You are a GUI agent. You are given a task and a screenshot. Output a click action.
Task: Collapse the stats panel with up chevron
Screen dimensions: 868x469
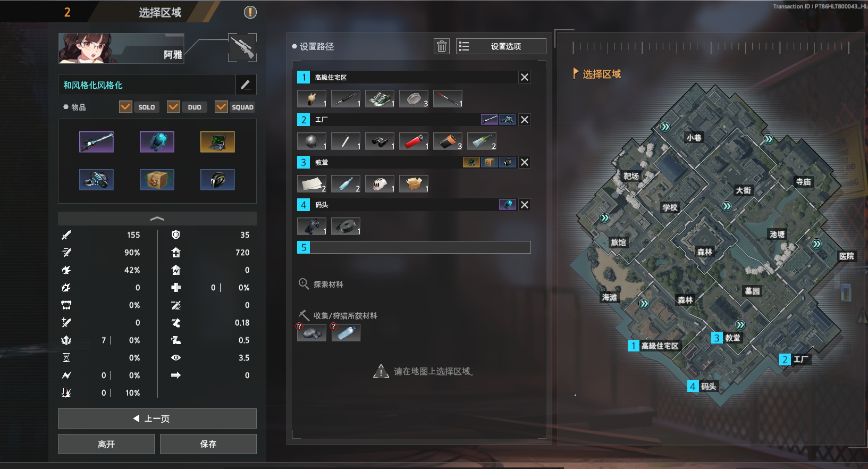[157, 219]
